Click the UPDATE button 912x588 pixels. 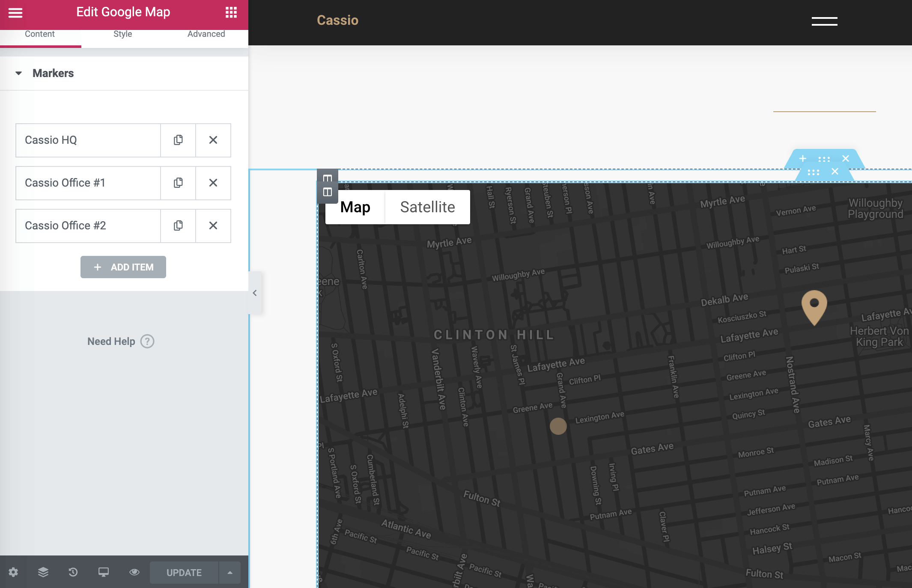pos(184,573)
